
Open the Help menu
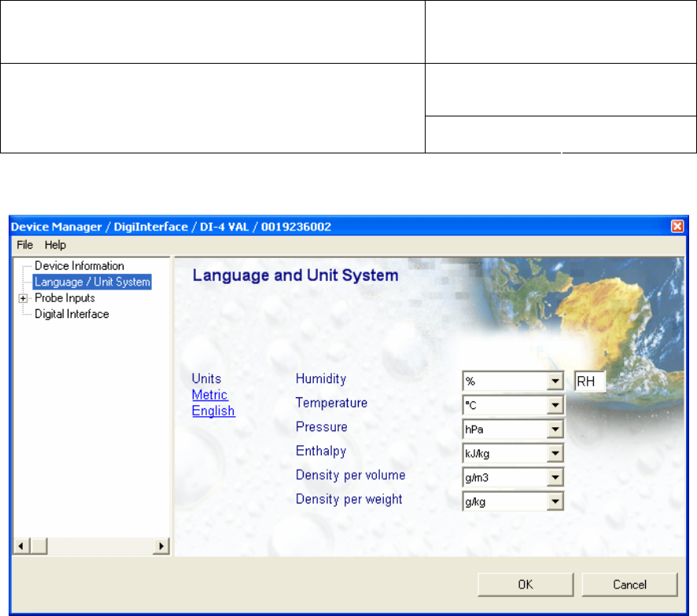pos(55,245)
